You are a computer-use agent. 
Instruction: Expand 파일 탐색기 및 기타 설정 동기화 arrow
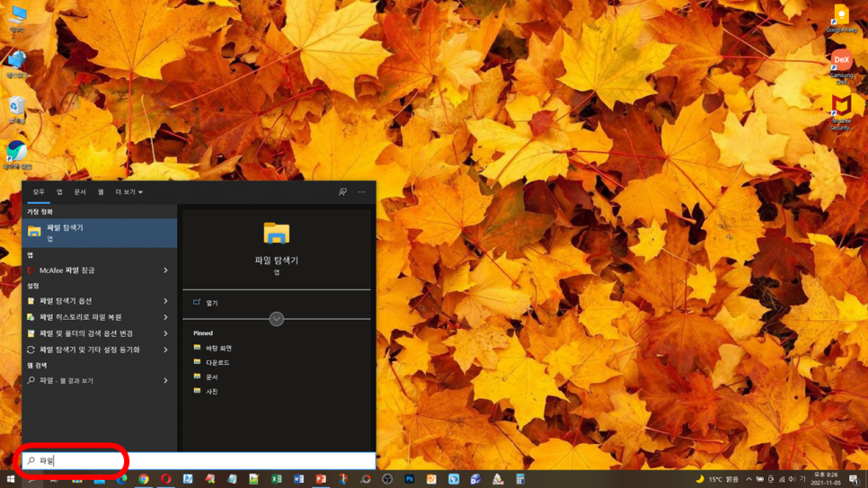165,350
